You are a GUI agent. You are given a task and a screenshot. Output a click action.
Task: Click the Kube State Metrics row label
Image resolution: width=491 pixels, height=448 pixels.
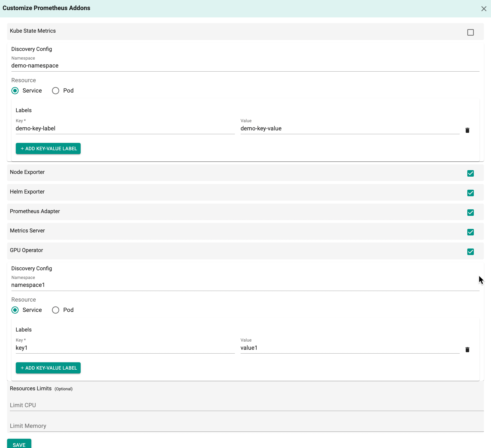point(33,31)
